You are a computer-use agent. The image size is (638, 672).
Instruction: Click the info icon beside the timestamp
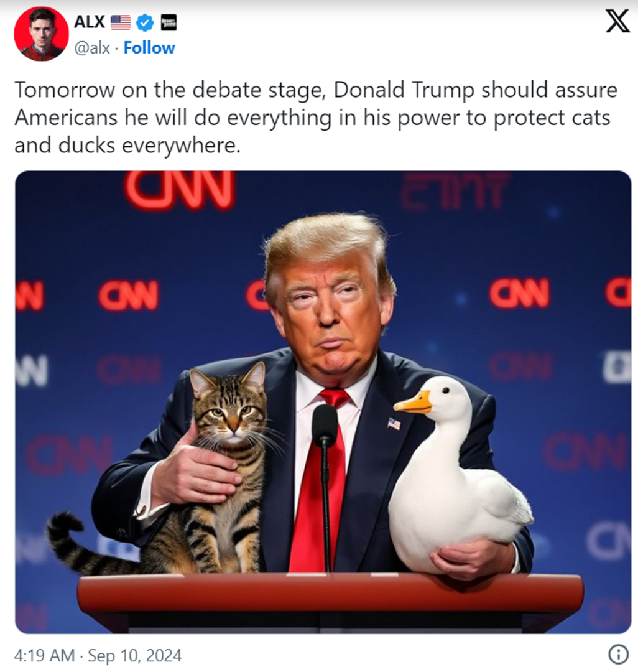point(618,655)
